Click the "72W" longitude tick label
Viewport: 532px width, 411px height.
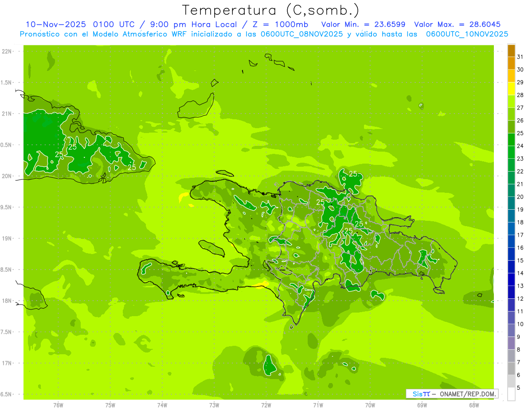coord(266,405)
